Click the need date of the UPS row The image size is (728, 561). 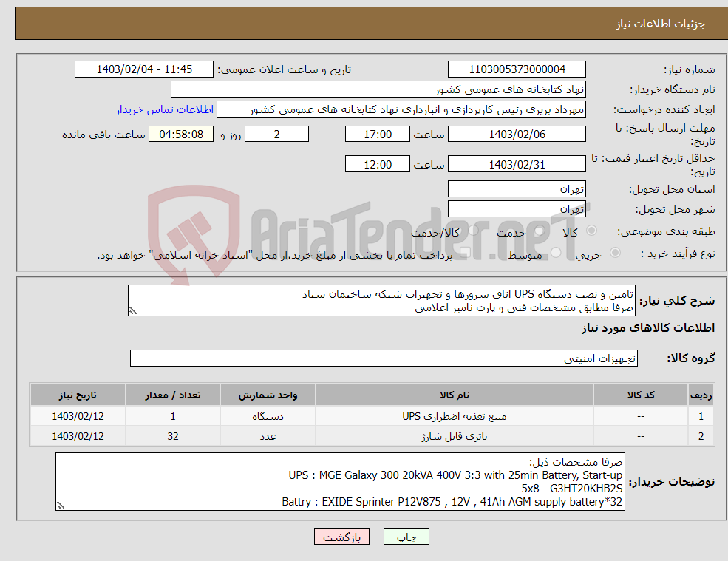pyautogui.click(x=78, y=416)
